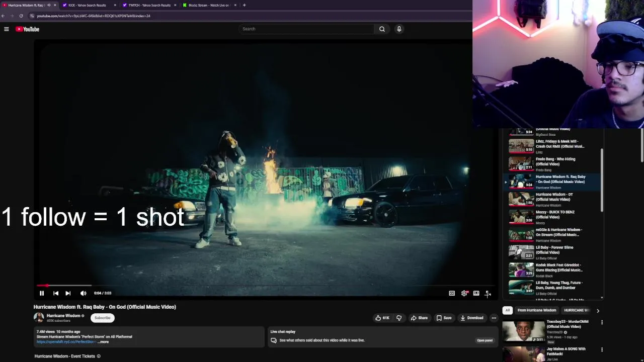Expand the description with ...more
Image resolution: width=644 pixels, height=362 pixels.
click(x=103, y=342)
